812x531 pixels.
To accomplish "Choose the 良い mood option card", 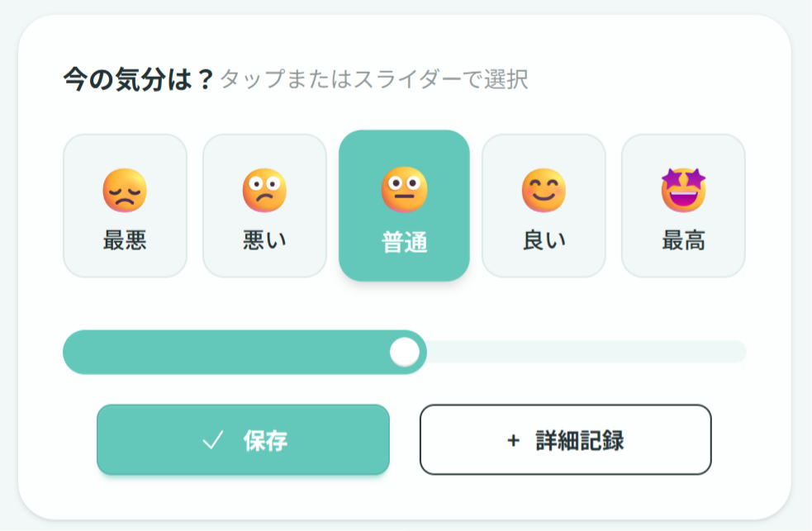I will [x=543, y=204].
